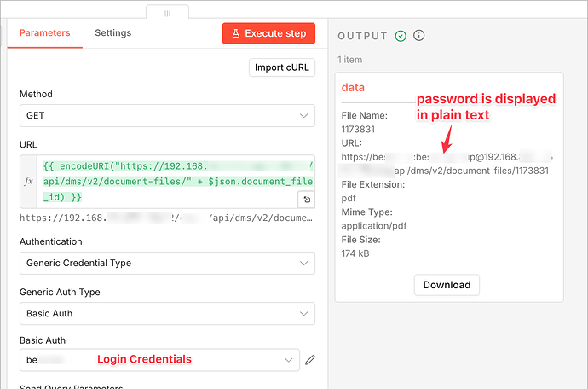This screenshot has height=389, width=588.
Task: Open the Generic Auth Type dropdown
Action: pyautogui.click(x=167, y=313)
